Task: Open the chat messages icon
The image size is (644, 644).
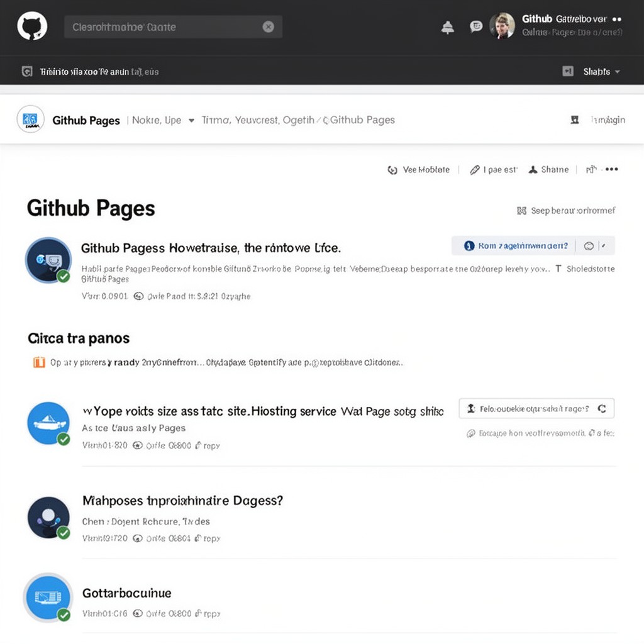Action: tap(475, 26)
